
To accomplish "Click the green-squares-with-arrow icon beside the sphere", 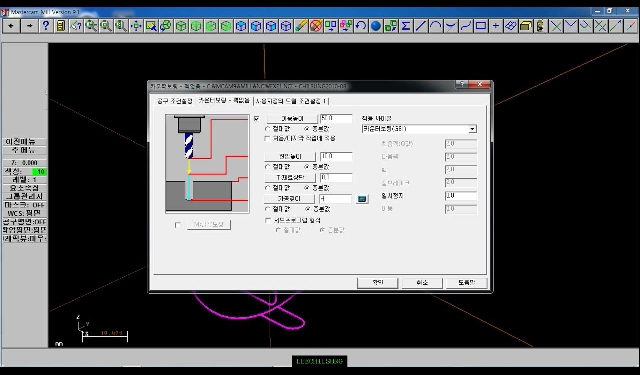I will (x=391, y=26).
